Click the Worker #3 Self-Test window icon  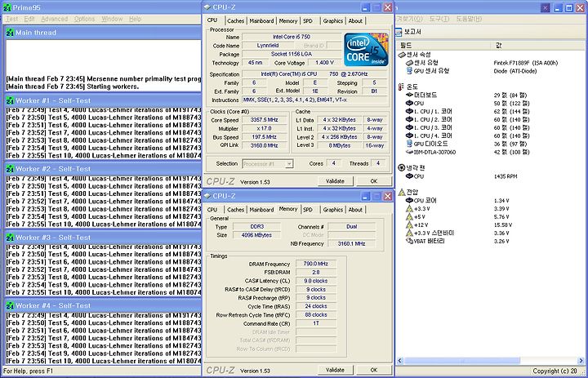click(10, 238)
